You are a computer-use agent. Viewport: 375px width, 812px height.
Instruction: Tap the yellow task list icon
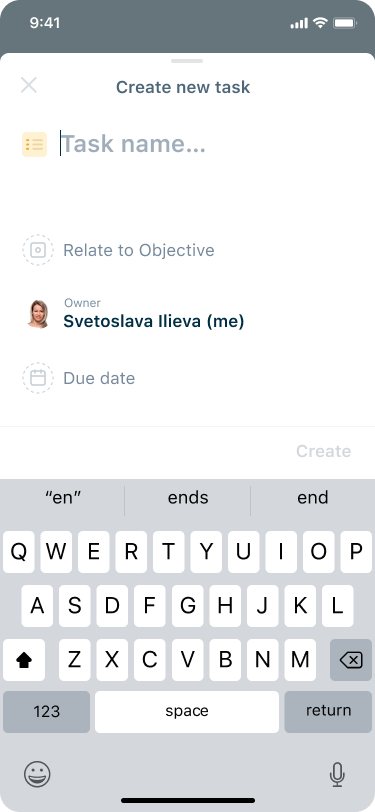pos(35,144)
